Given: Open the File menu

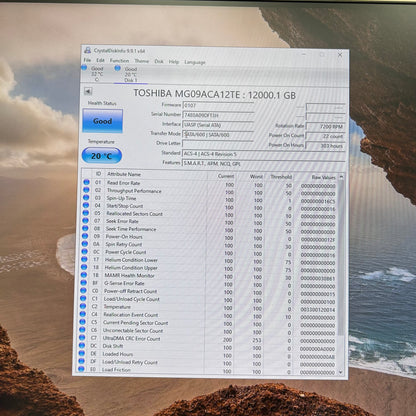Looking at the screenshot, I should (x=87, y=60).
